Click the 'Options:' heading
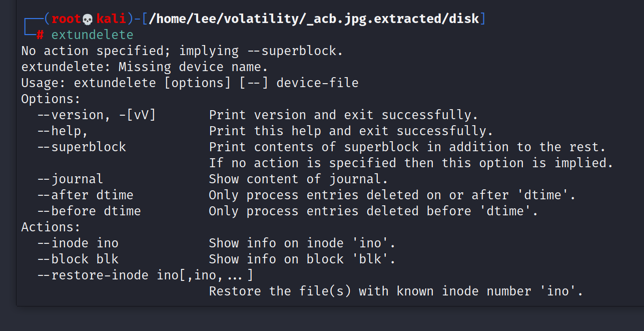644x331 pixels. tap(51, 99)
